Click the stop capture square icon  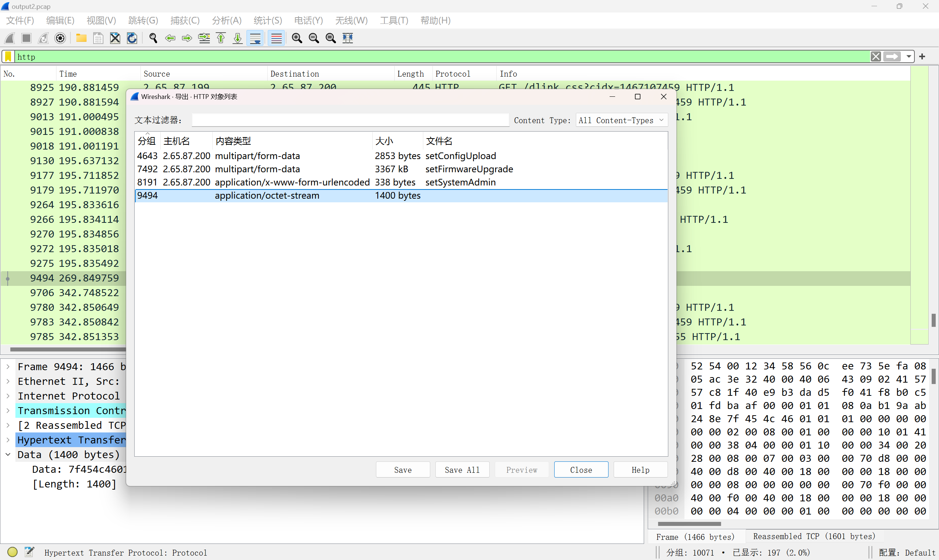click(26, 38)
